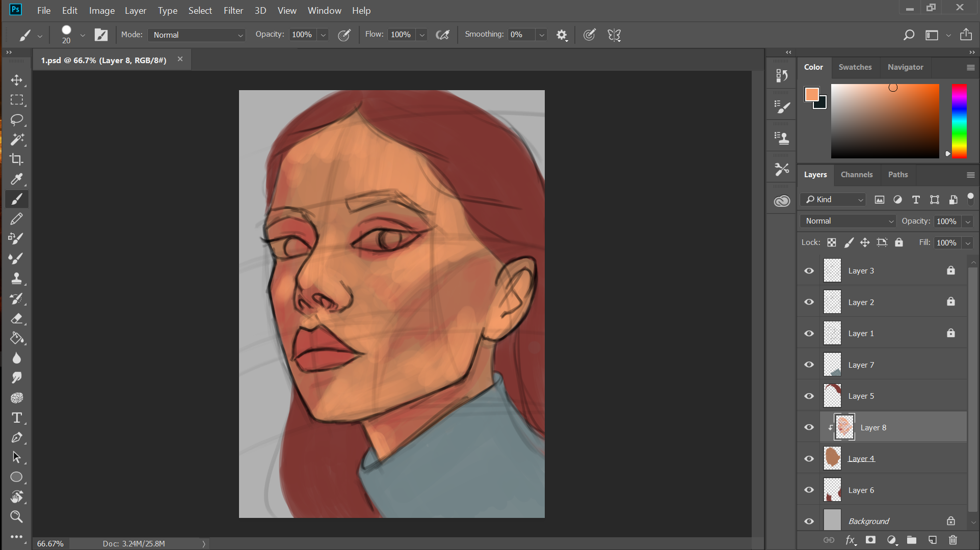980x550 pixels.
Task: Select the Layer 4 row
Action: pyautogui.click(x=882, y=458)
